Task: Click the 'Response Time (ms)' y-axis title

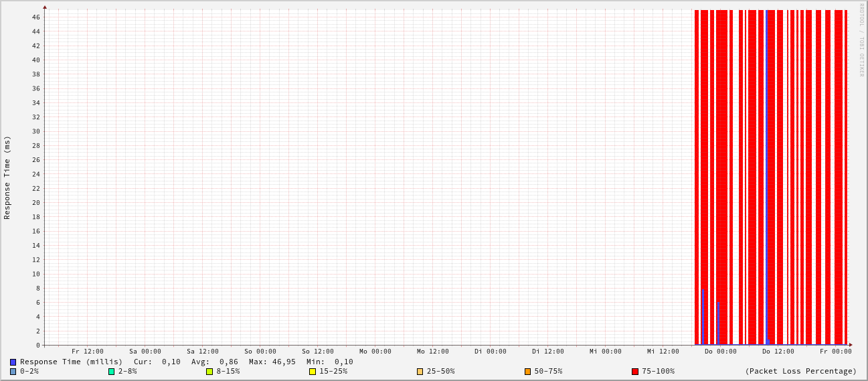Action: [7, 177]
